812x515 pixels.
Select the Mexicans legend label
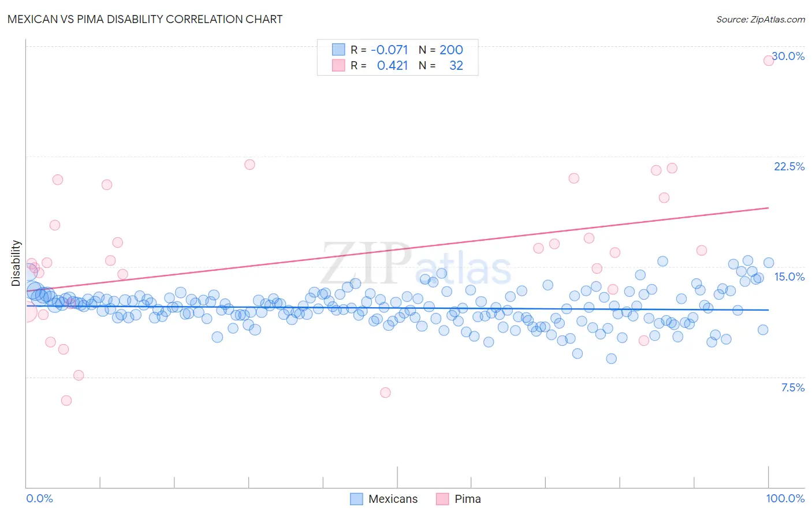coord(393,499)
